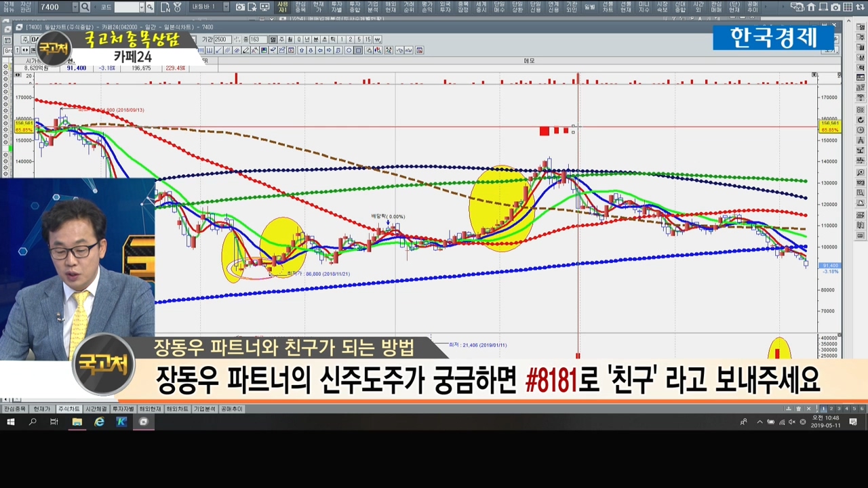
Task: Click the Windows Start button
Action: 11,422
